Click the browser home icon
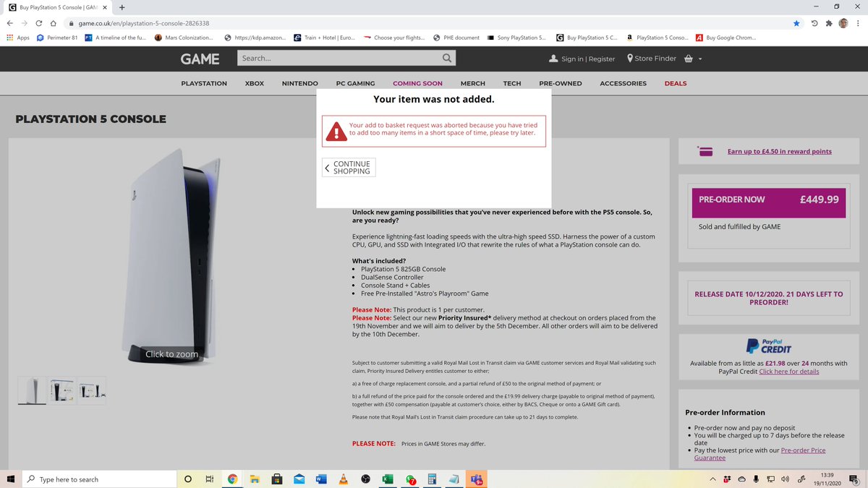 click(x=54, y=23)
